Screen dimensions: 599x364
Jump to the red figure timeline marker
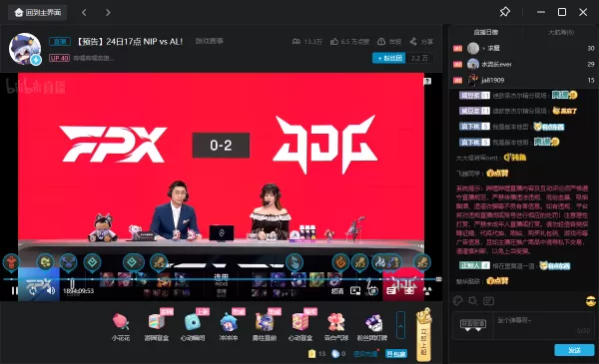click(11, 262)
